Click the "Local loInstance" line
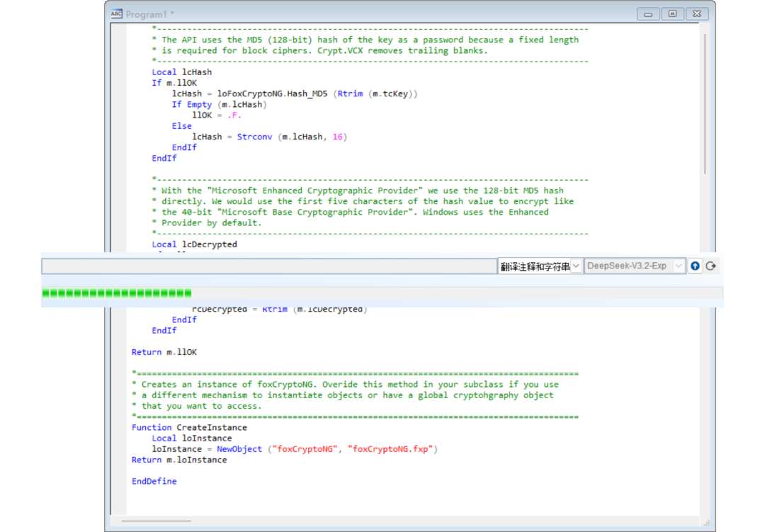The height and width of the screenshot is (532, 765). [x=192, y=438]
